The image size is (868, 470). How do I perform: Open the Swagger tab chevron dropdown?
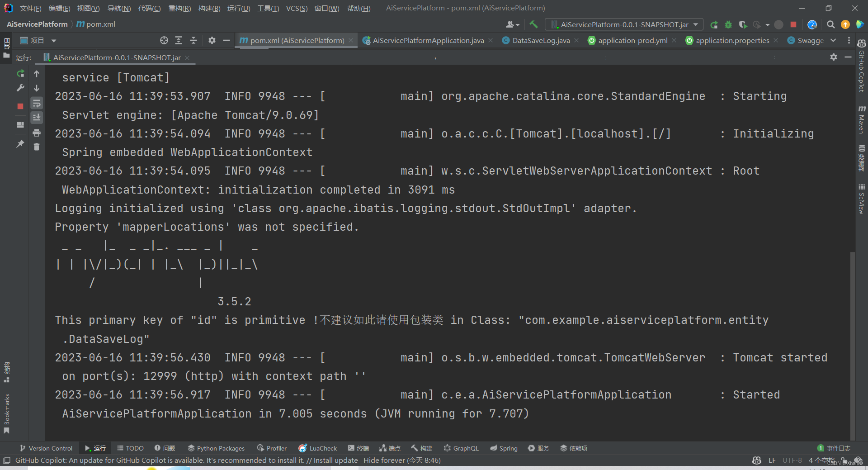click(x=834, y=40)
